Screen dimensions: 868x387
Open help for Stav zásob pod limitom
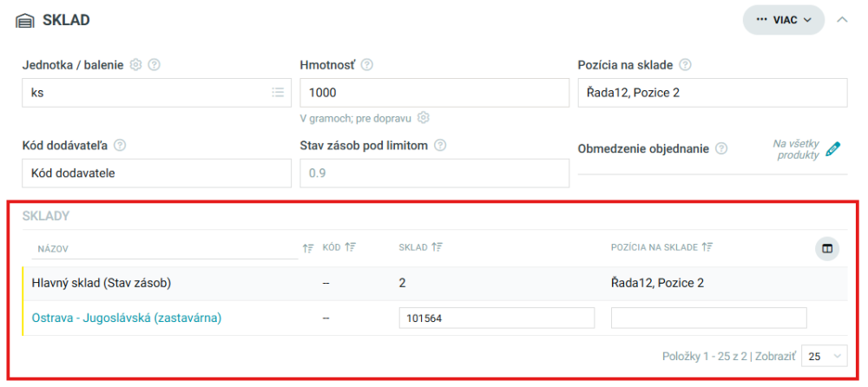click(440, 146)
